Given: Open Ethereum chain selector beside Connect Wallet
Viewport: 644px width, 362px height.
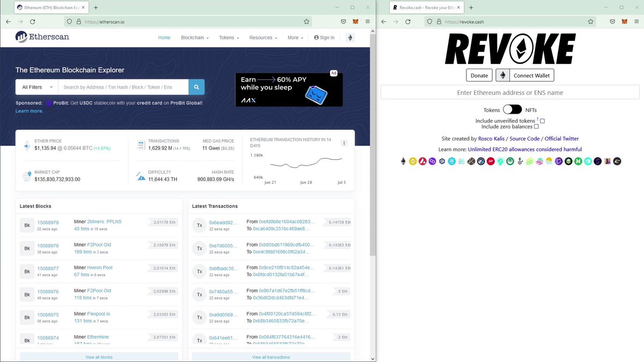Looking at the screenshot, I should [503, 76].
